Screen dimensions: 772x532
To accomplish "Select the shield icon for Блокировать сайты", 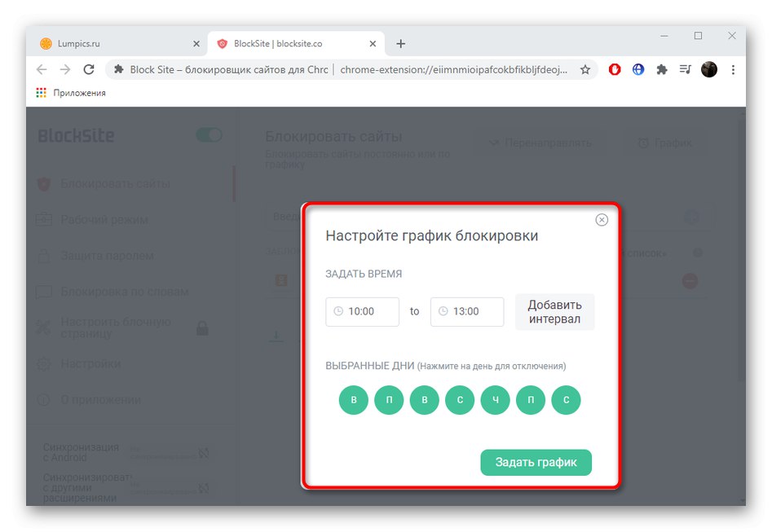I will pyautogui.click(x=46, y=183).
